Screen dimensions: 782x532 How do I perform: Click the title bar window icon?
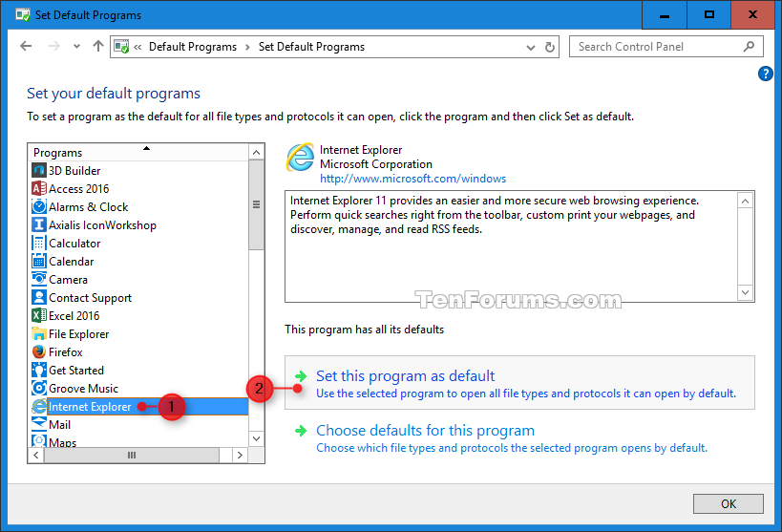tap(23, 15)
